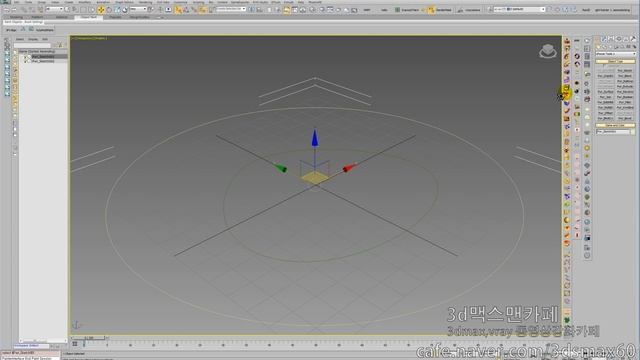The width and height of the screenshot is (640, 360).
Task: Activate the Select and Rotate tool
Action: pyautogui.click(x=109, y=9)
